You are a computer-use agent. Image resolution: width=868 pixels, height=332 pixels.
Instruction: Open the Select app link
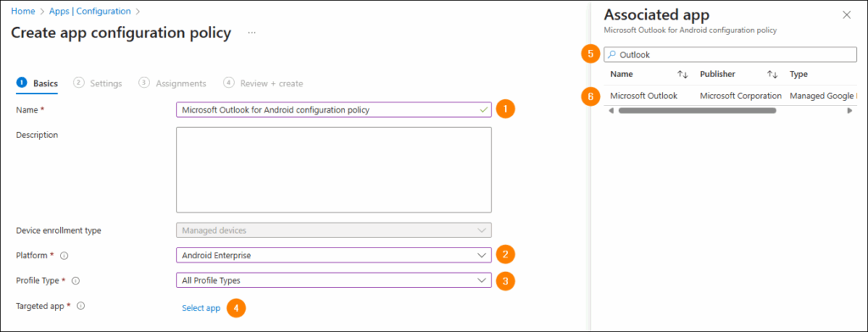click(201, 308)
